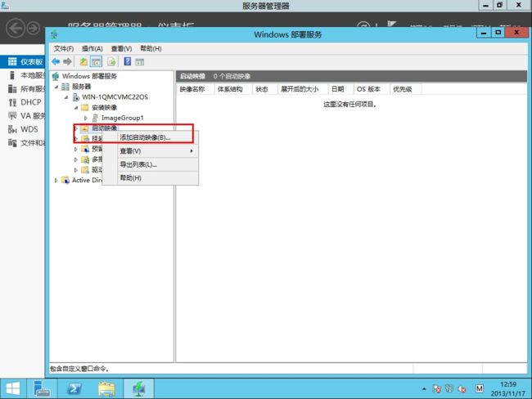Choose 添加启动映像(B)... from the context menu
The height and width of the screenshot is (399, 532).
pos(151,137)
